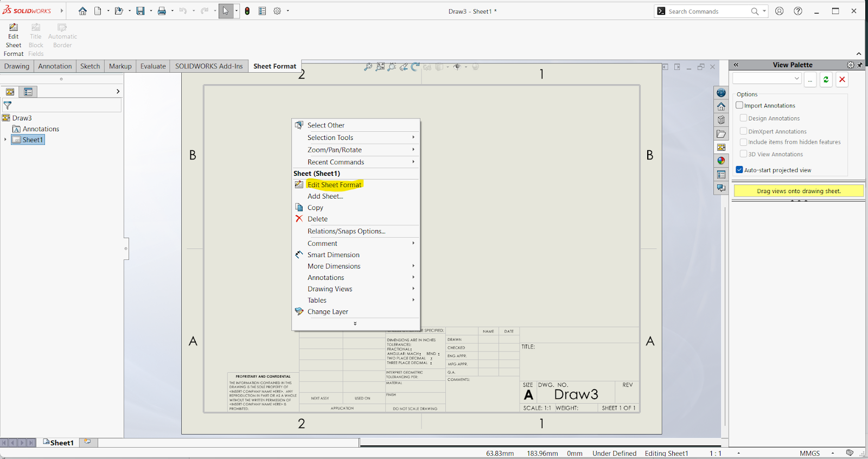Switch to the Annotation ribbon tab
868x459 pixels.
(55, 66)
